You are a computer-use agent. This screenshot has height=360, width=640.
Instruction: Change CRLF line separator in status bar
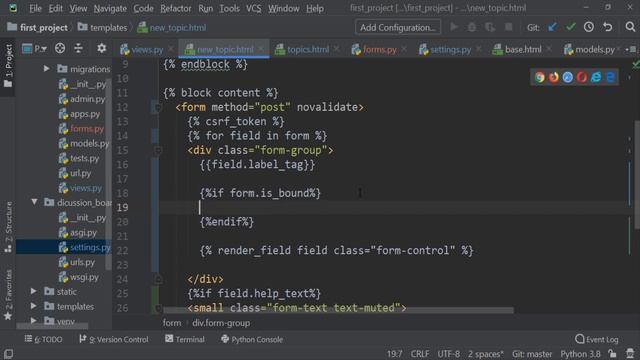(x=420, y=353)
